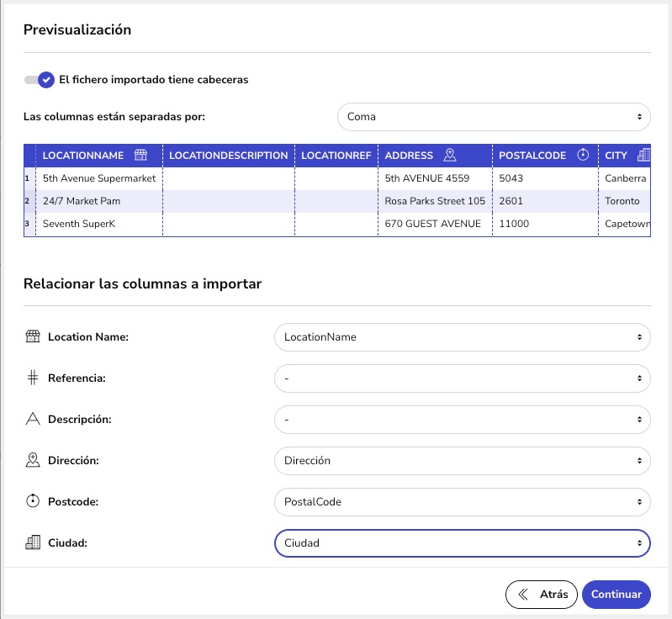Viewport: 672px width, 619px height.
Task: Click the map pin icon beside Dirección
Action: (33, 460)
